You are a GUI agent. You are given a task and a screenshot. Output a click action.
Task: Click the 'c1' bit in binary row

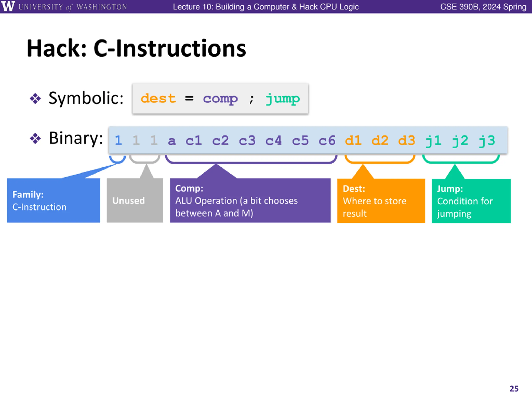coord(194,141)
